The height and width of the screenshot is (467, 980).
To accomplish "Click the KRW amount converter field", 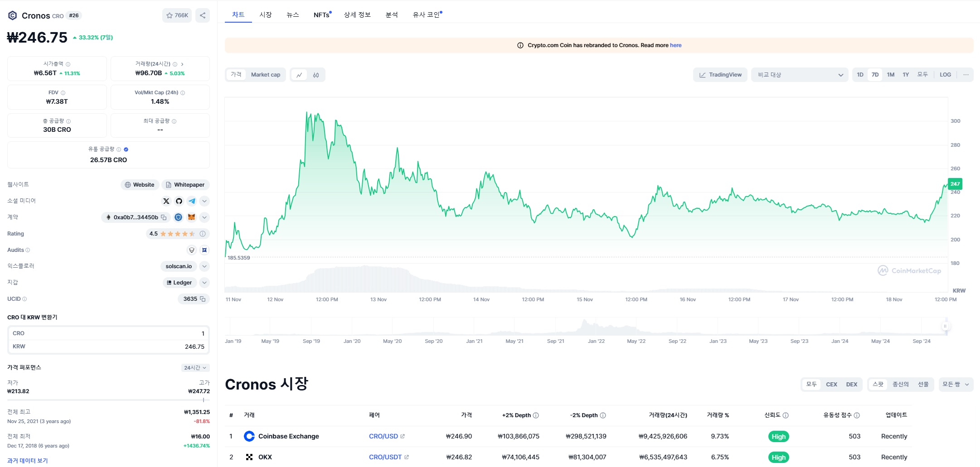I will tap(108, 347).
